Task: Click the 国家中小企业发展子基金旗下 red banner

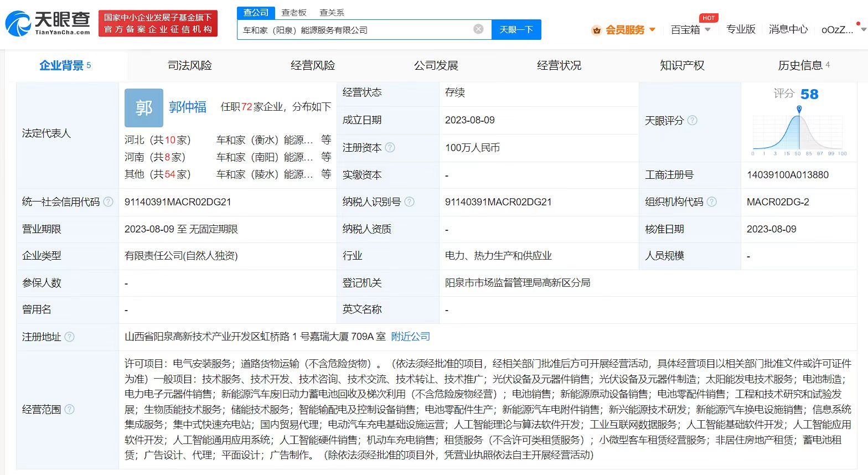Action: click(158, 23)
